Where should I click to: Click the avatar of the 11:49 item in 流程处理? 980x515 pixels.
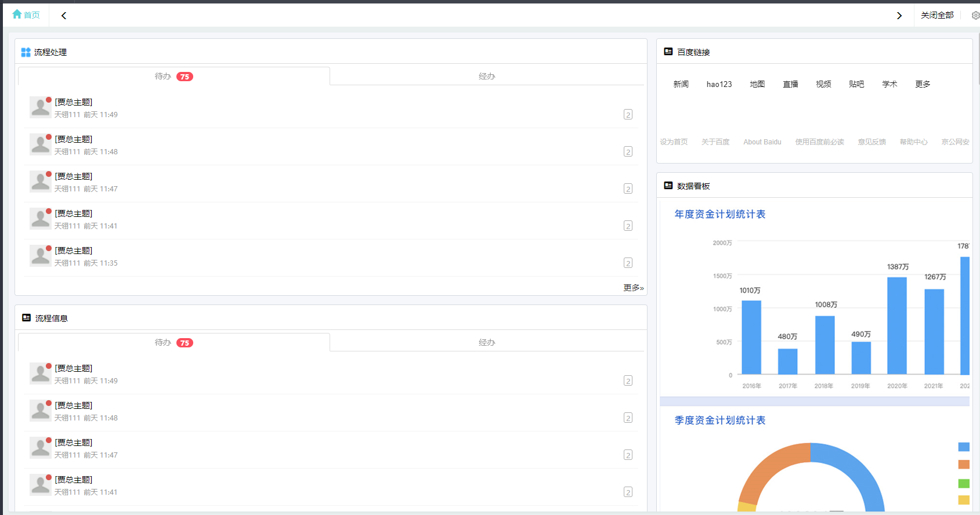coord(40,107)
